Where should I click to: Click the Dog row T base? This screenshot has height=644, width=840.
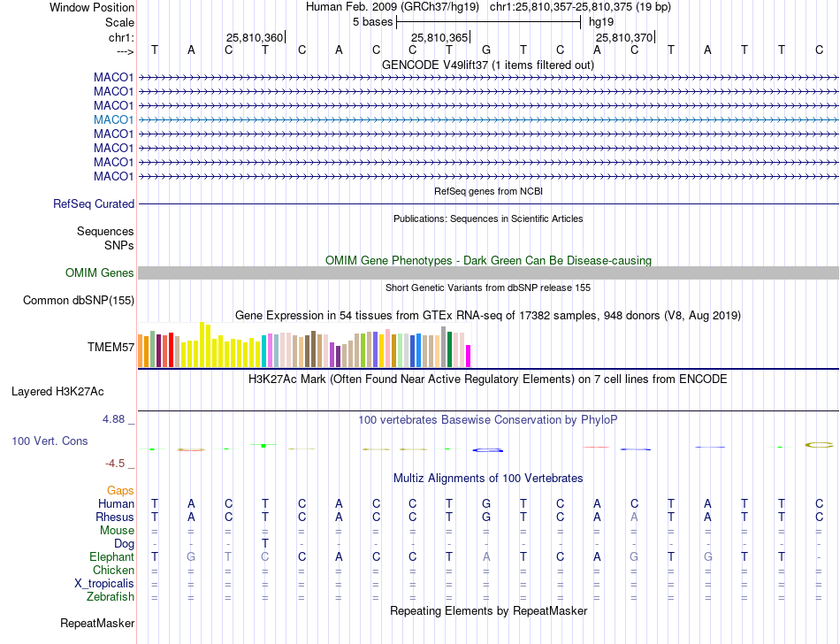pos(264,543)
